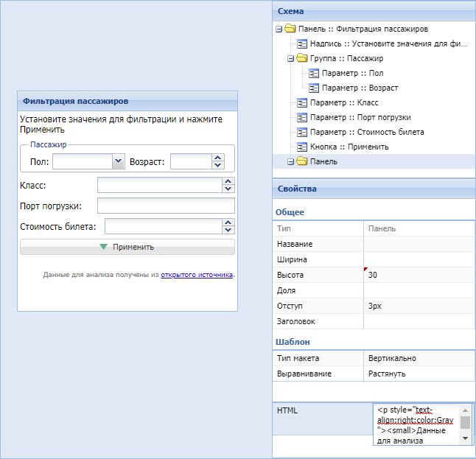The height and width of the screenshot is (459, 476).
Task: Decrease the Класс value with down arrow
Action: (x=228, y=189)
